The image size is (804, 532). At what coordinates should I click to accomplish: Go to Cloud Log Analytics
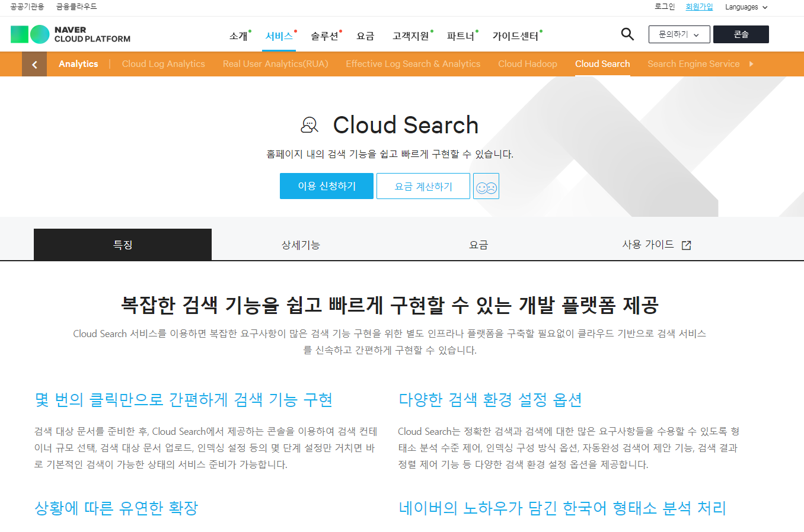(164, 64)
